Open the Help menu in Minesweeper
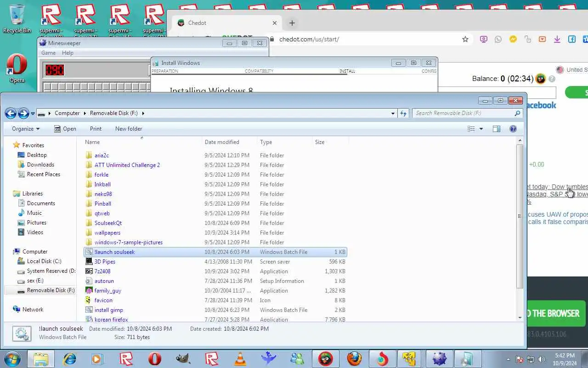This screenshot has height=368, width=588. [68, 53]
